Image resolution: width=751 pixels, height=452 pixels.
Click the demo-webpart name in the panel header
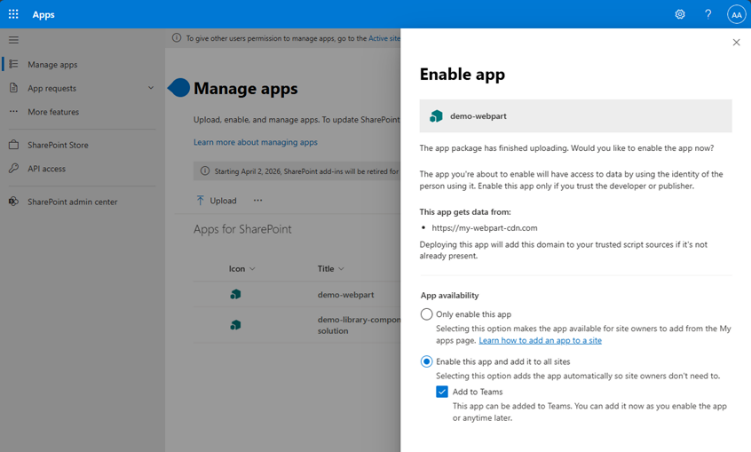(x=478, y=116)
